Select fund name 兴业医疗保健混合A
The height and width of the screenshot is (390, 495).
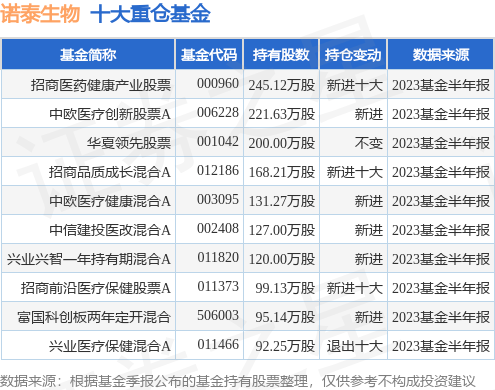[x=110, y=346]
